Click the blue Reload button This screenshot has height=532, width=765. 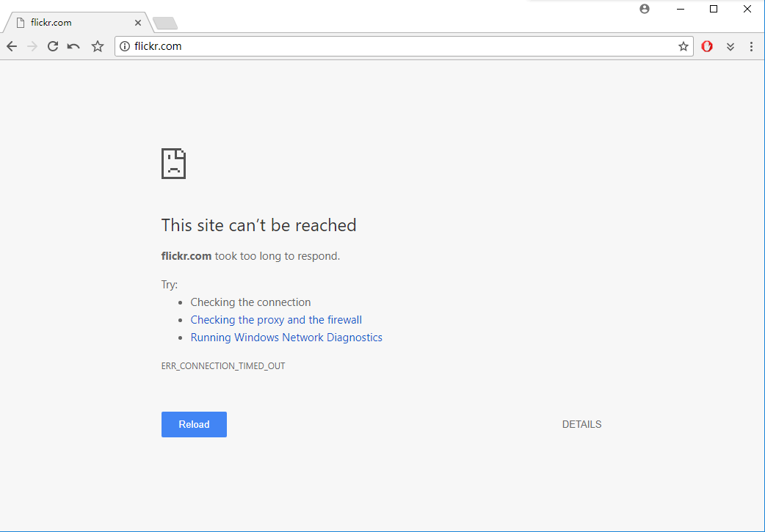[194, 424]
